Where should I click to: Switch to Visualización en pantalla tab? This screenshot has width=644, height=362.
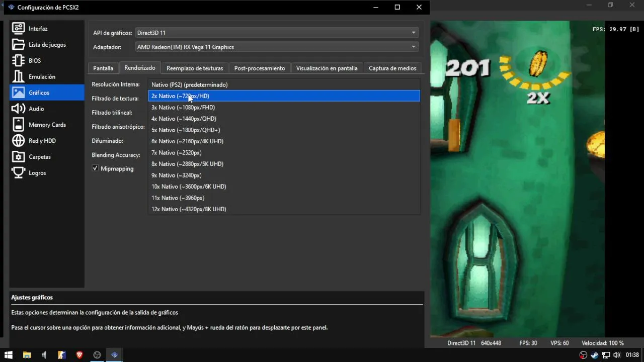327,68
